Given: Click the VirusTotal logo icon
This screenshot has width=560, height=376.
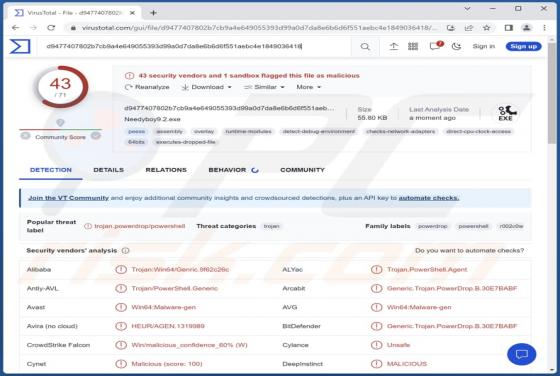Looking at the screenshot, I should pyautogui.click(x=20, y=46).
